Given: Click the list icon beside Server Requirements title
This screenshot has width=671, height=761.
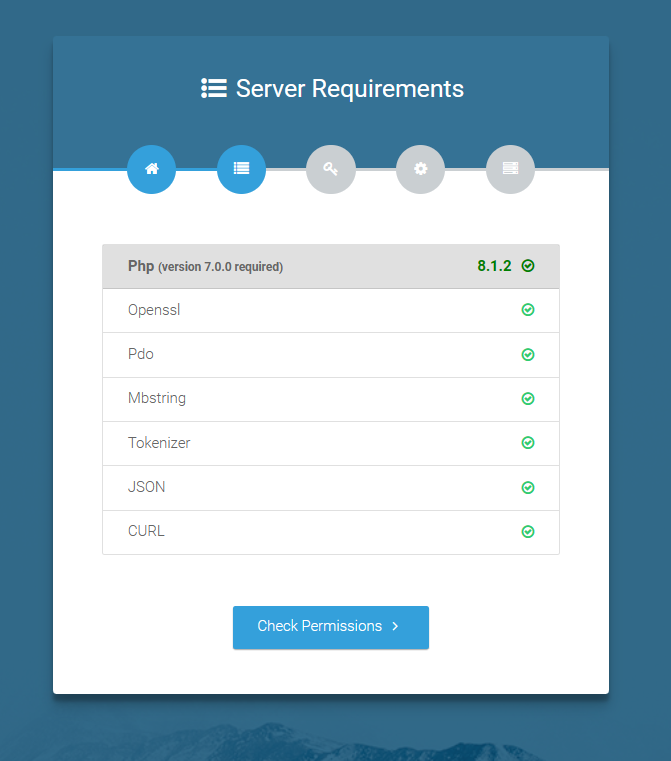Looking at the screenshot, I should [214, 88].
